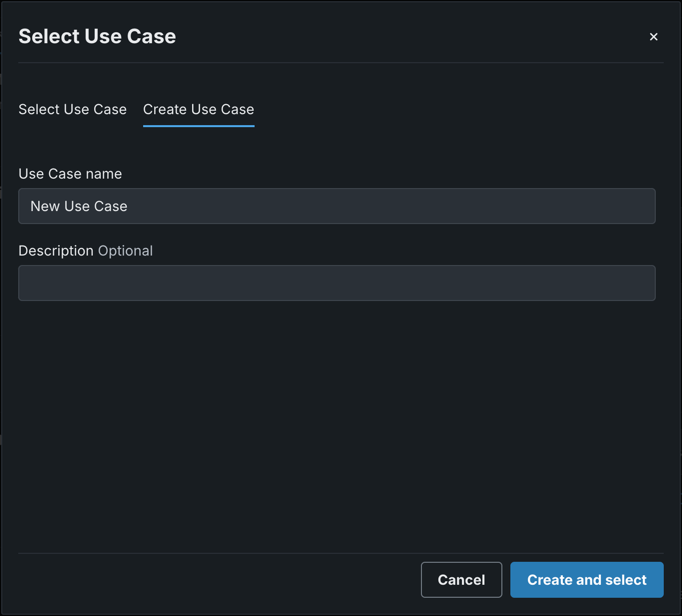
Task: Click the footer separator above the Cancel button
Action: pyautogui.click(x=340, y=553)
